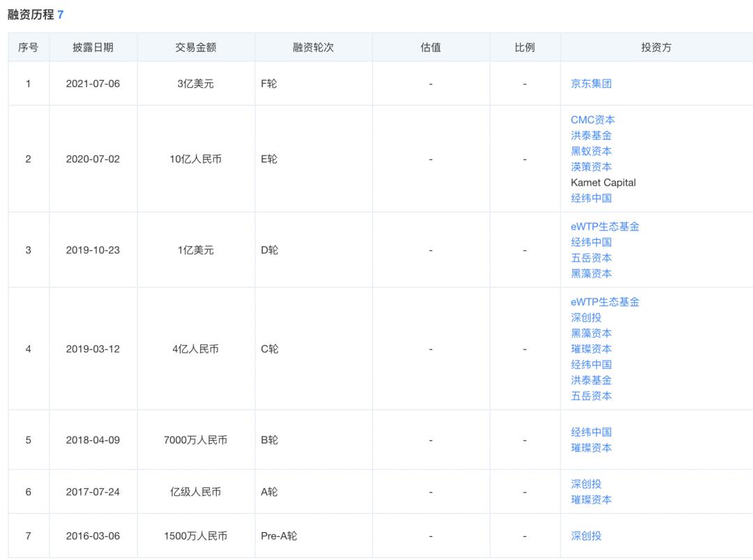Open CMC资本 investor link

pos(593,119)
